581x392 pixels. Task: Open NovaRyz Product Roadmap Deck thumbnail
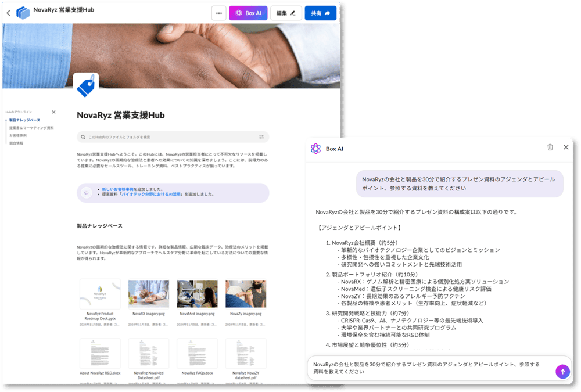tap(100, 294)
